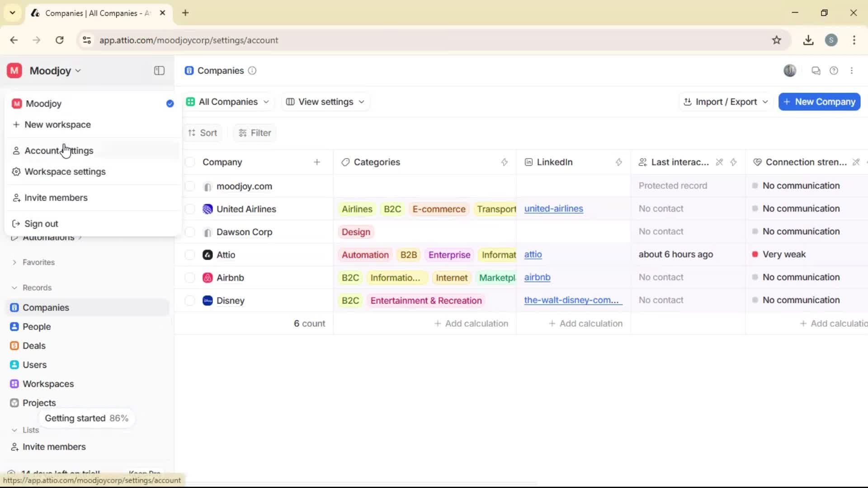868x488 pixels.
Task: Open Workspace settings menu item
Action: point(93,172)
